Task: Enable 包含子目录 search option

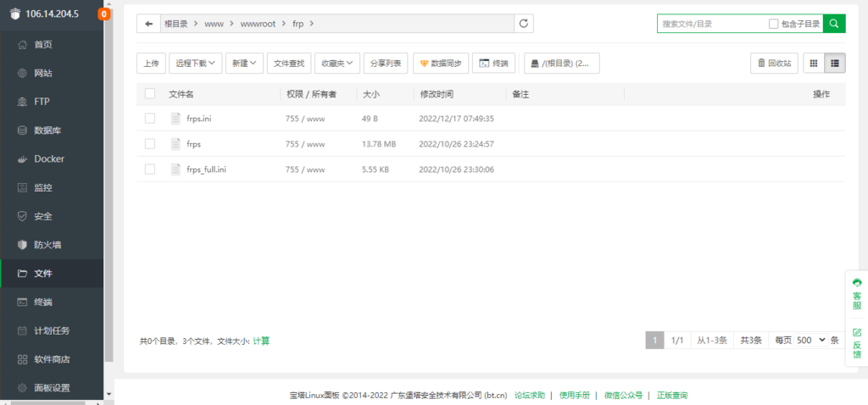Action: coord(773,24)
